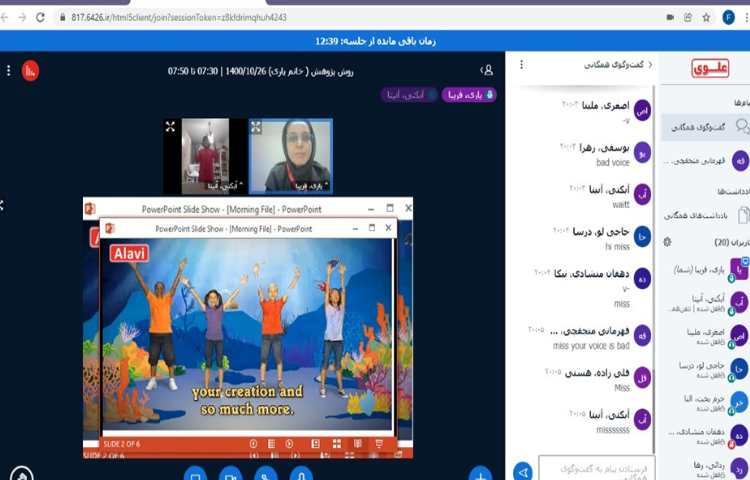
Task: Open the public chat options menu
Action: click(x=521, y=64)
